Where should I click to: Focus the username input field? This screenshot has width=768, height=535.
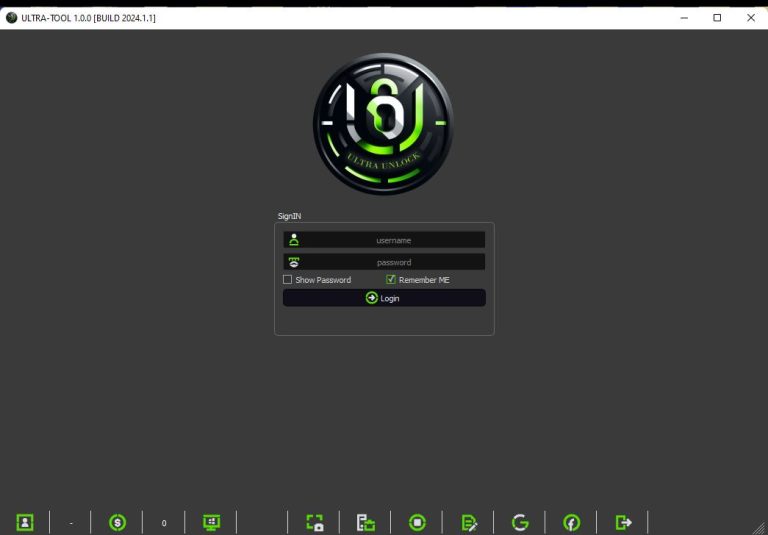click(x=384, y=240)
